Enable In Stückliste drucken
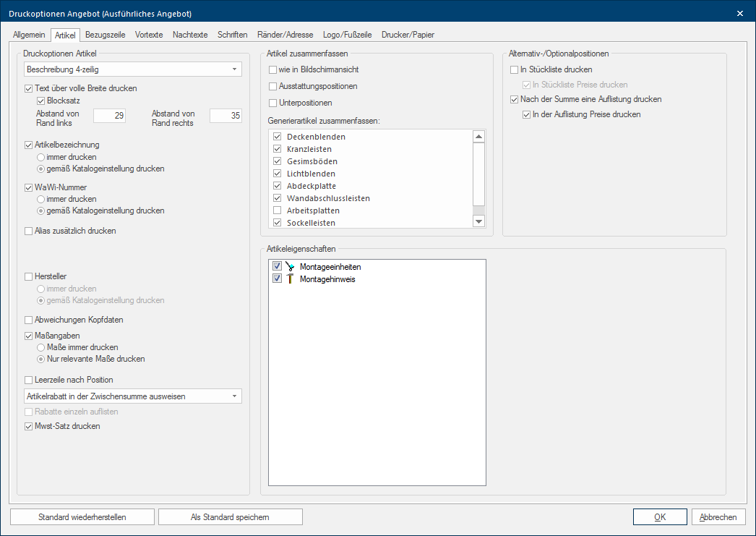756x536 pixels. point(514,70)
